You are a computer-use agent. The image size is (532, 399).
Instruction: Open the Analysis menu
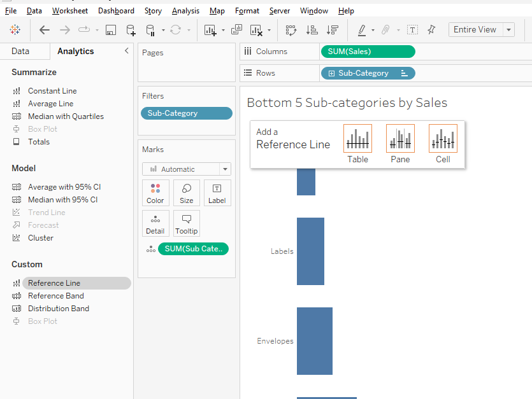pos(185,11)
